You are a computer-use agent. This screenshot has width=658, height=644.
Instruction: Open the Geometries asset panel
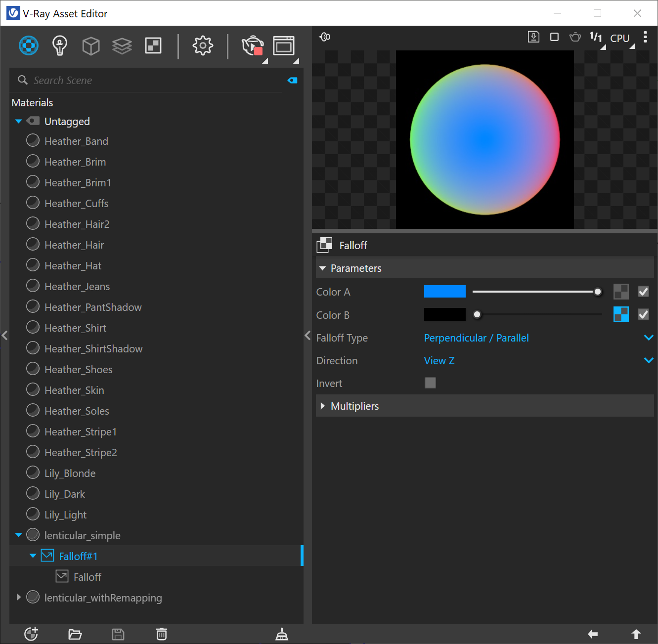[x=90, y=45]
